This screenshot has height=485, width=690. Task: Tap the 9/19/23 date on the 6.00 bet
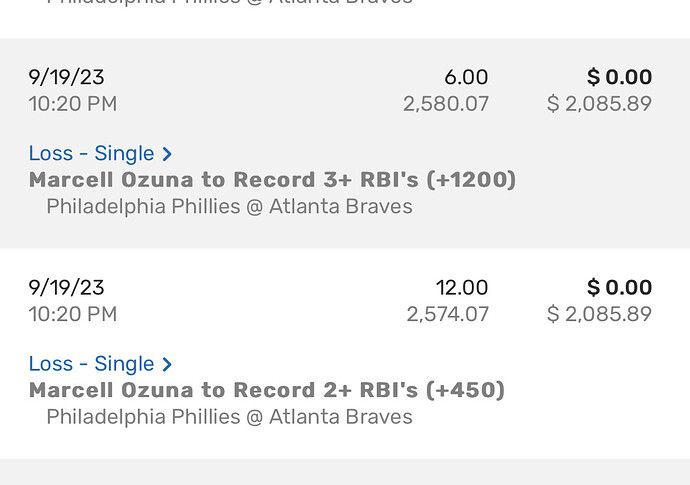66,77
